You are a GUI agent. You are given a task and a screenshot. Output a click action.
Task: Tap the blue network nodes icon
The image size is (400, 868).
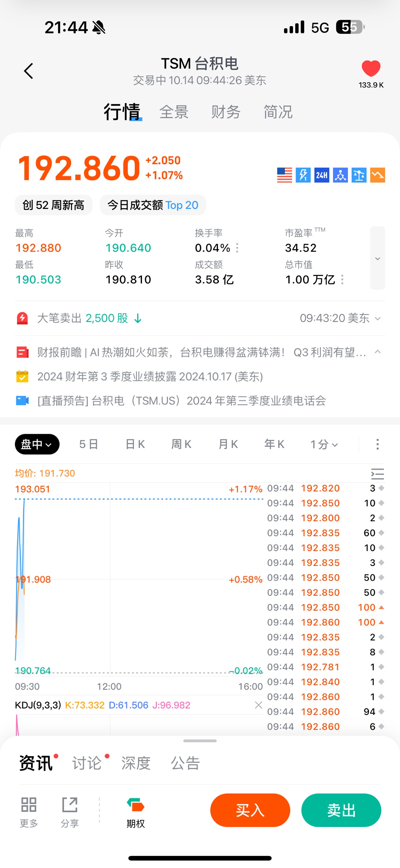pos(340,175)
